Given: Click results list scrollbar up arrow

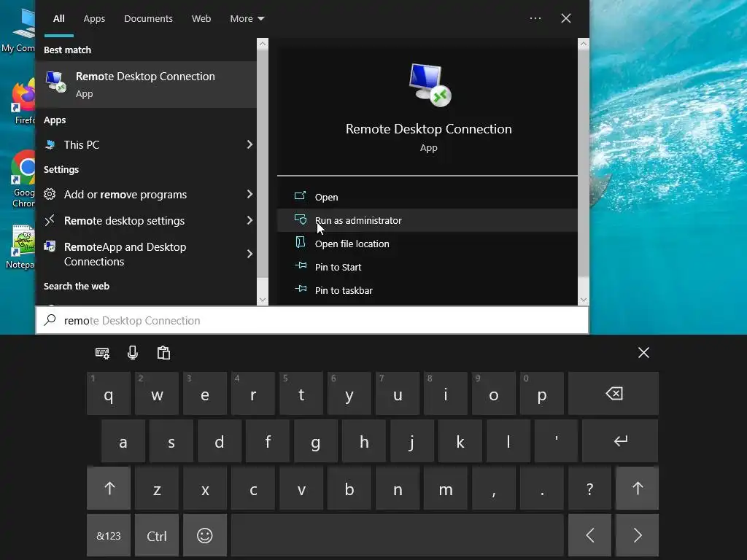Looking at the screenshot, I should tap(263, 44).
